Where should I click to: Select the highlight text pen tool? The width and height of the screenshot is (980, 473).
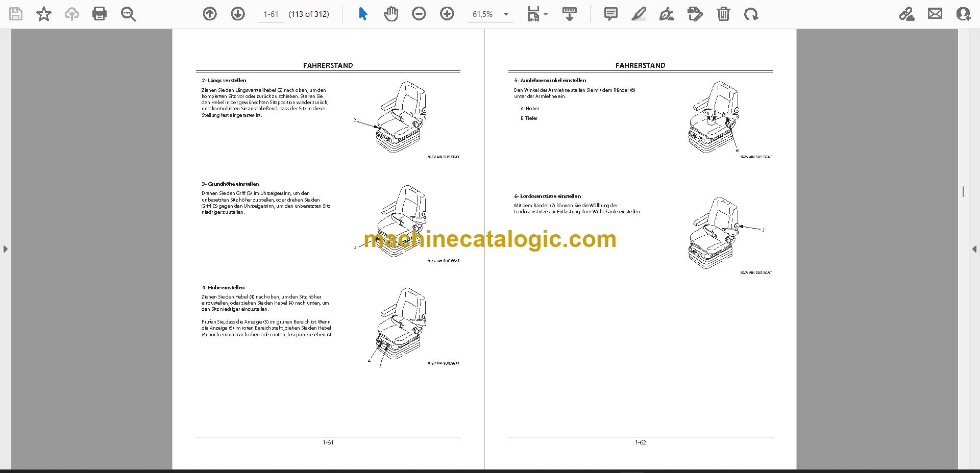(639, 14)
